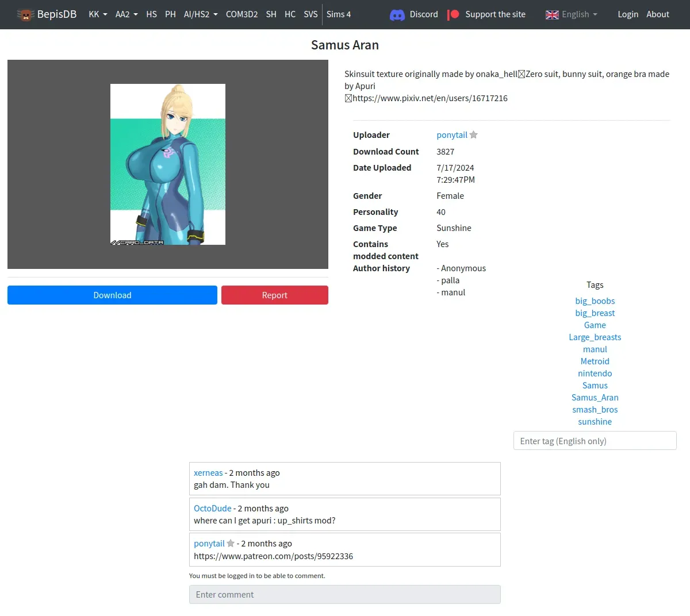Viewport: 690px width, 616px height.
Task: Click the BepisDB logo icon
Action: click(x=25, y=15)
